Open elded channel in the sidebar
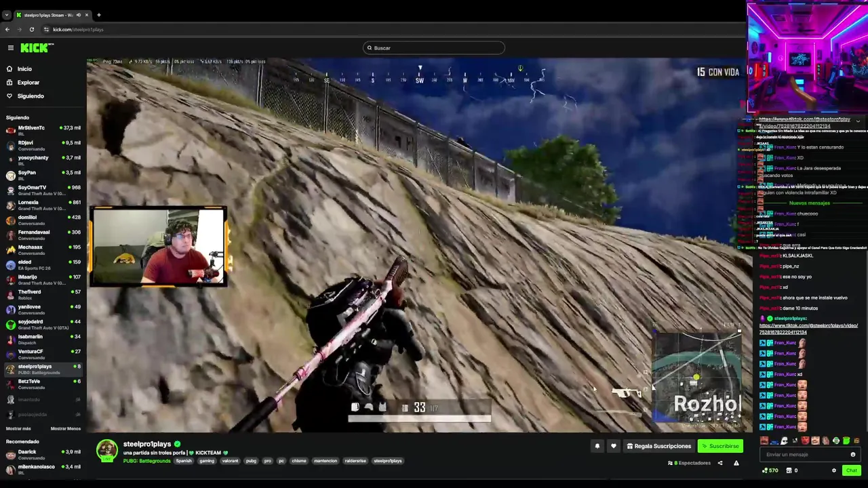868x488 pixels. click(x=43, y=264)
